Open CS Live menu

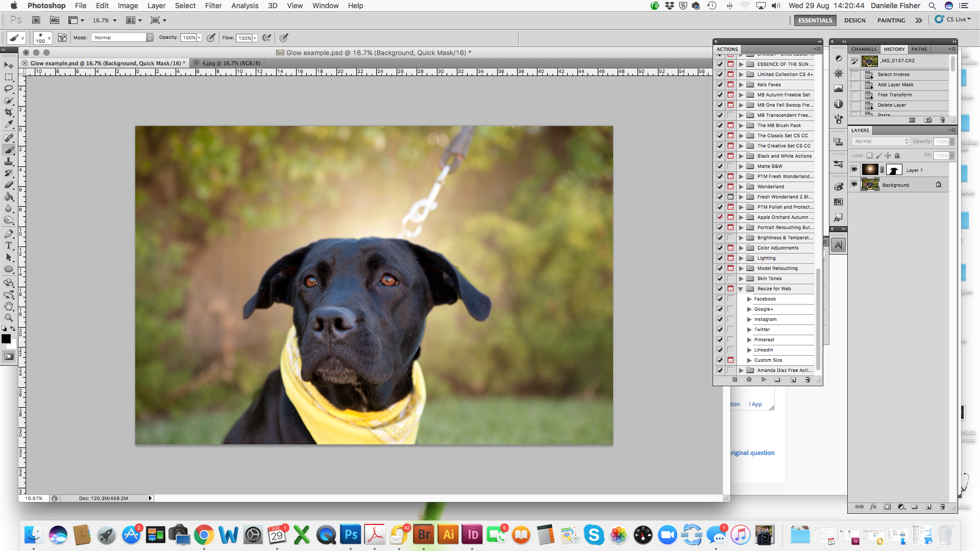953,19
